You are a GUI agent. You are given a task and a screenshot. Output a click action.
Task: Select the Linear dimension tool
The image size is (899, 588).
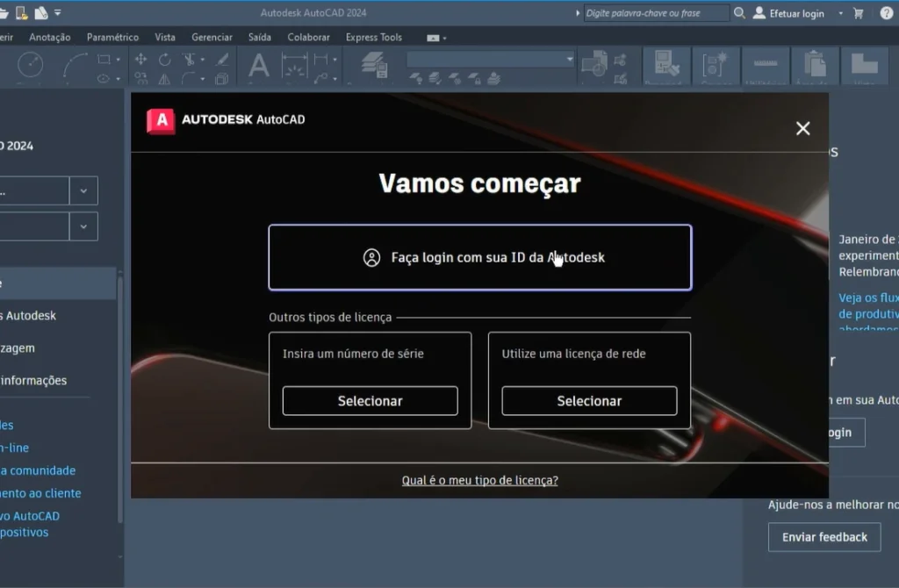(x=321, y=59)
